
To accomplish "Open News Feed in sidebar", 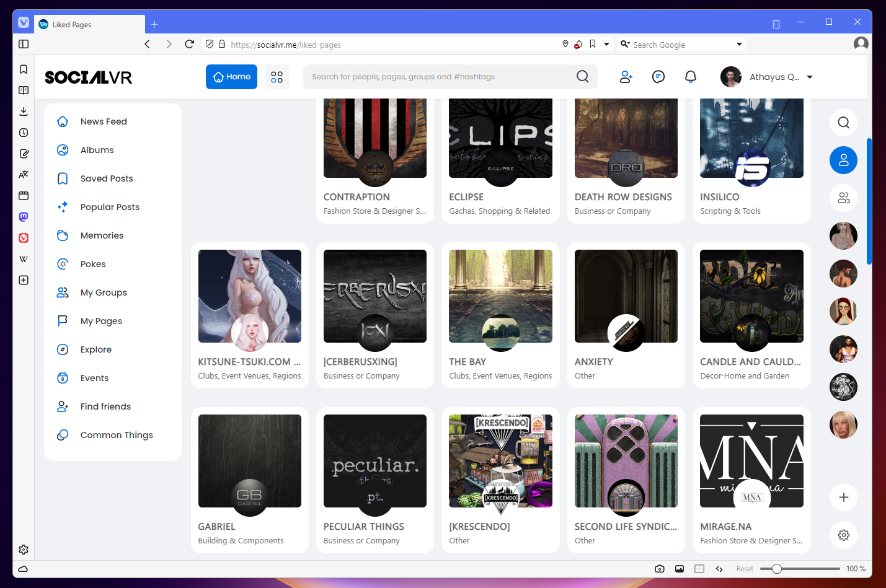I will point(104,121).
